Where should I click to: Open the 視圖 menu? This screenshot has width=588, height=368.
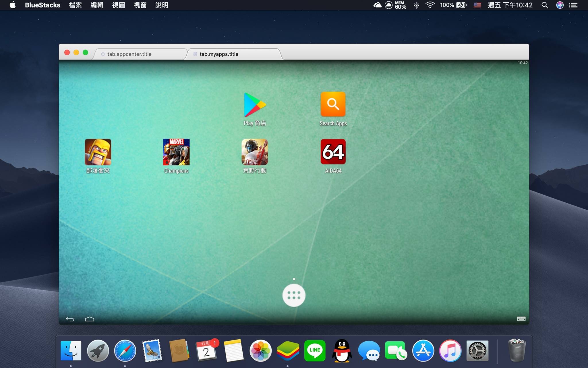(x=118, y=5)
